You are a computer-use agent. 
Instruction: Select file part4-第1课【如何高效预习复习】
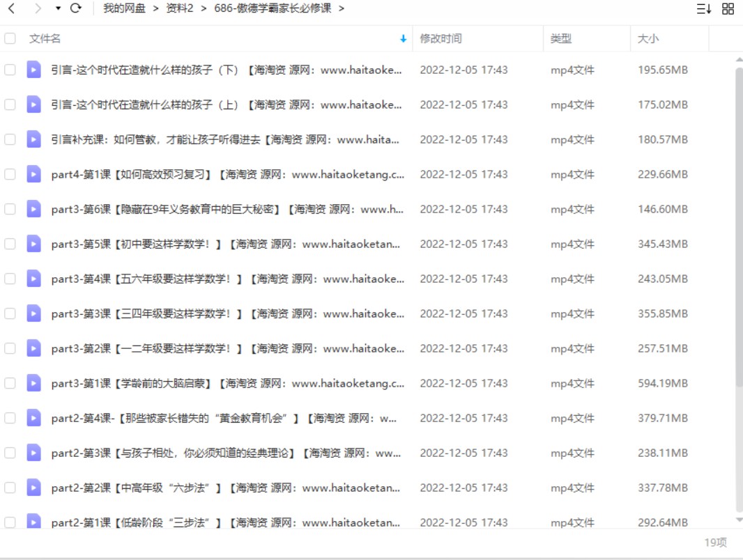click(228, 174)
